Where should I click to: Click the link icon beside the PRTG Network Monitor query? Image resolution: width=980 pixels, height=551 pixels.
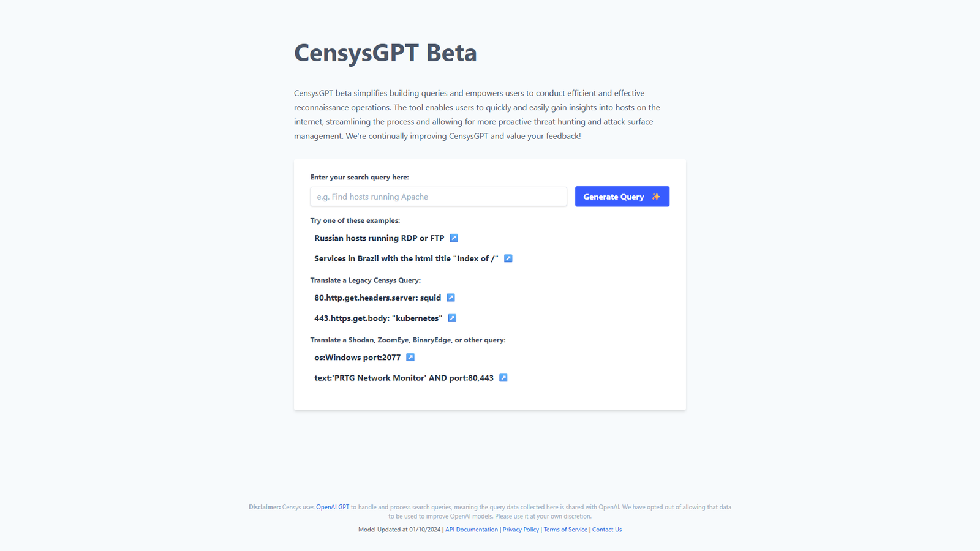pos(503,378)
